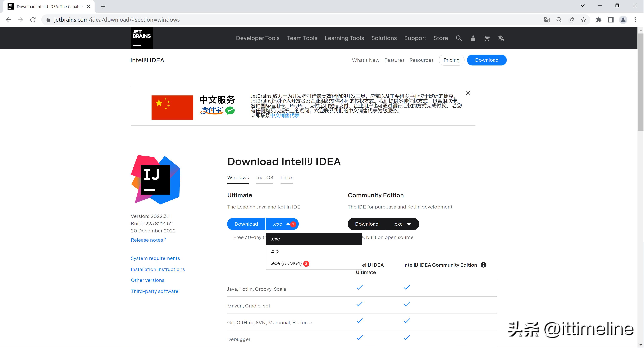The height and width of the screenshot is (348, 644).
Task: Click the JetBrains logo
Action: (x=141, y=38)
